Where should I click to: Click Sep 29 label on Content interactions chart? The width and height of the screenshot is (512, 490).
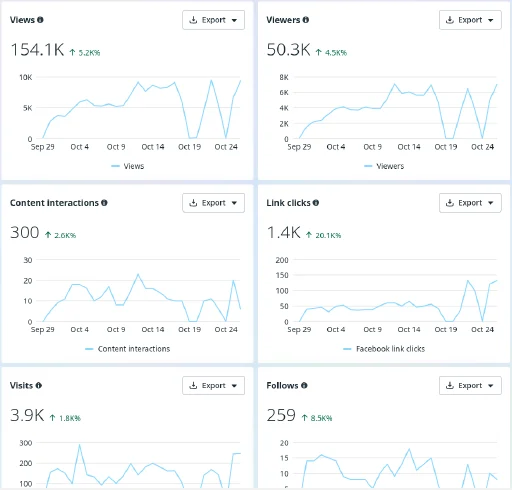coord(43,329)
